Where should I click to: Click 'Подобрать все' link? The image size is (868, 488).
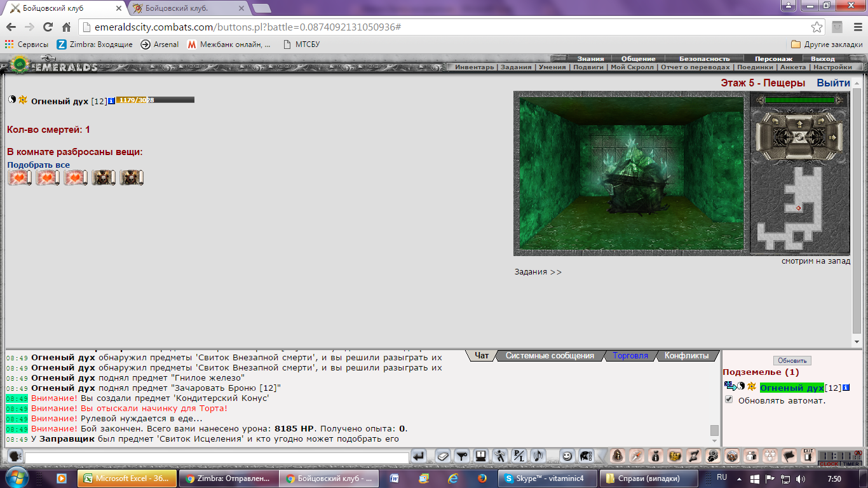click(x=38, y=165)
